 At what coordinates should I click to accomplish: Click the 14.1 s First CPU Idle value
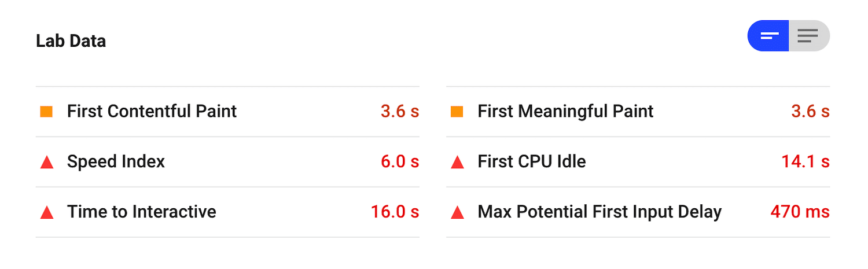806,161
